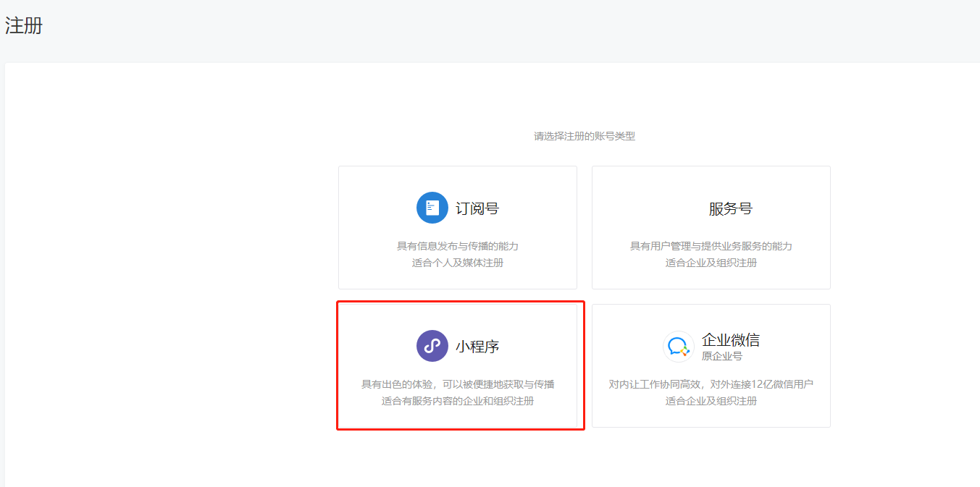
Task: Choose the 服务号 account type title
Action: (x=731, y=208)
